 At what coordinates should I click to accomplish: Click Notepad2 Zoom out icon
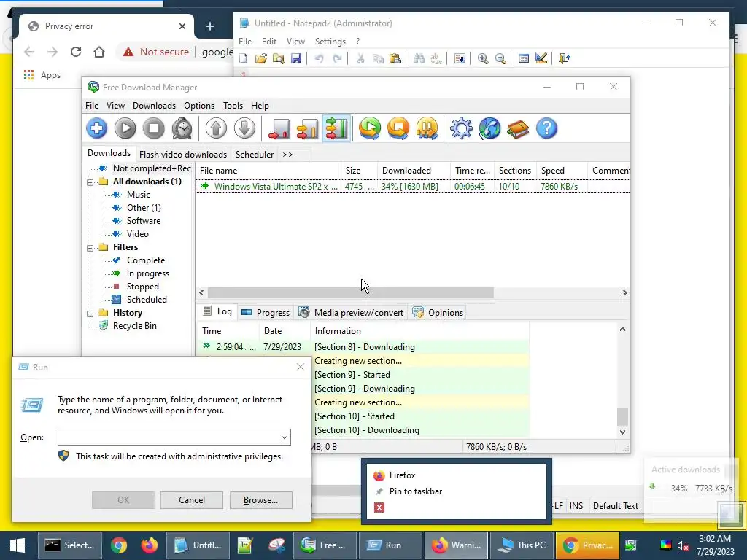click(x=500, y=58)
